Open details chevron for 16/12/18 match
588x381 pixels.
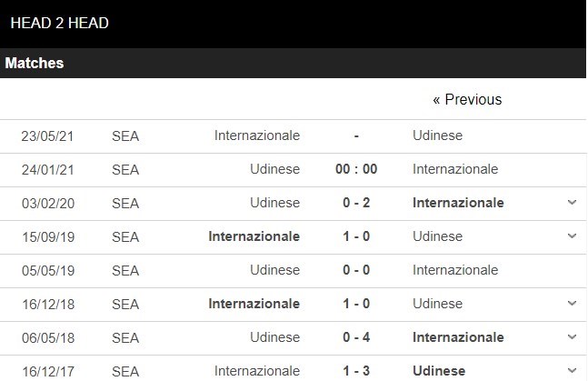(572, 304)
